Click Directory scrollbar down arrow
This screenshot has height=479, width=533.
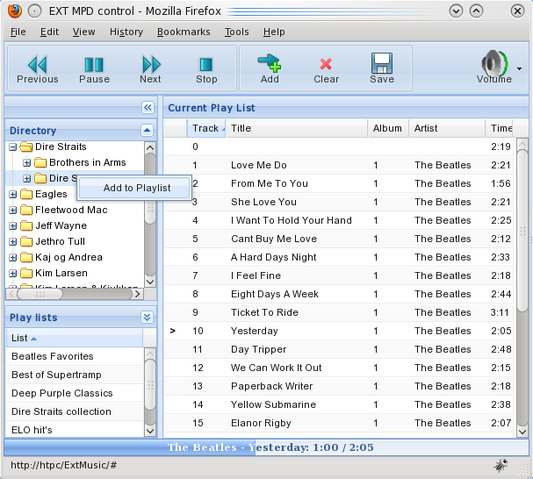[150, 282]
